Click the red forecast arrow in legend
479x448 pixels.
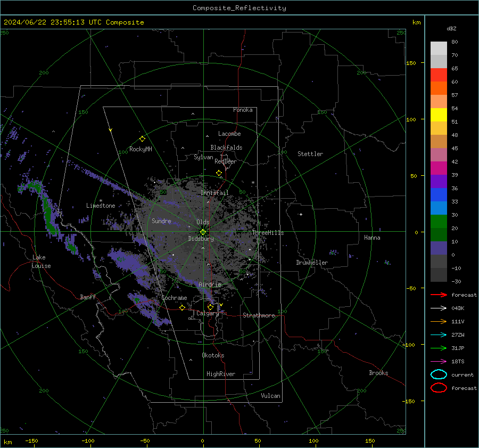point(439,295)
